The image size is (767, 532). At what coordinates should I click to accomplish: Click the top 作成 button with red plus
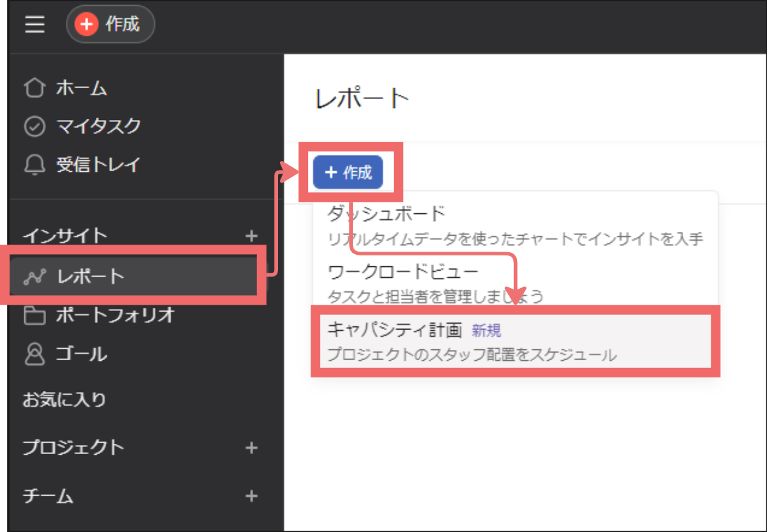(x=110, y=24)
